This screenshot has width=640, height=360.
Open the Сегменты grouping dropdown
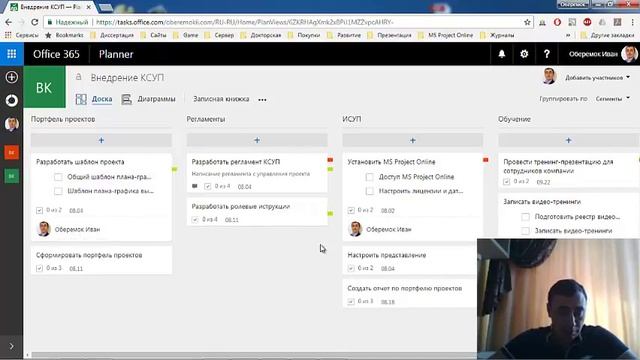pyautogui.click(x=612, y=99)
